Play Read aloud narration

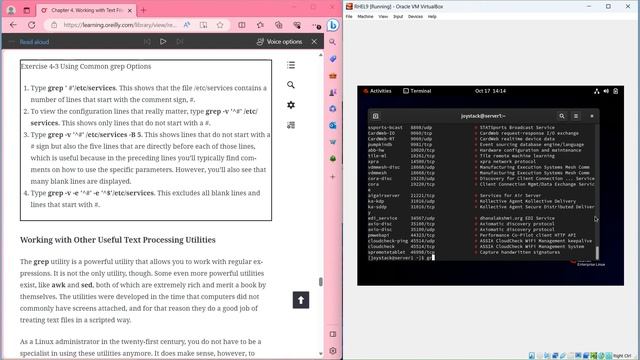click(x=163, y=42)
